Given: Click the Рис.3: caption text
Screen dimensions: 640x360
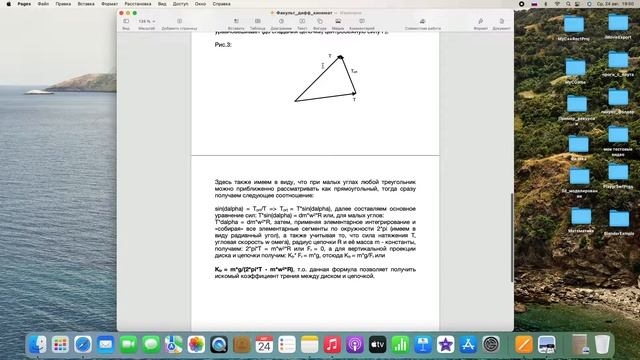Looking at the screenshot, I should coord(223,44).
